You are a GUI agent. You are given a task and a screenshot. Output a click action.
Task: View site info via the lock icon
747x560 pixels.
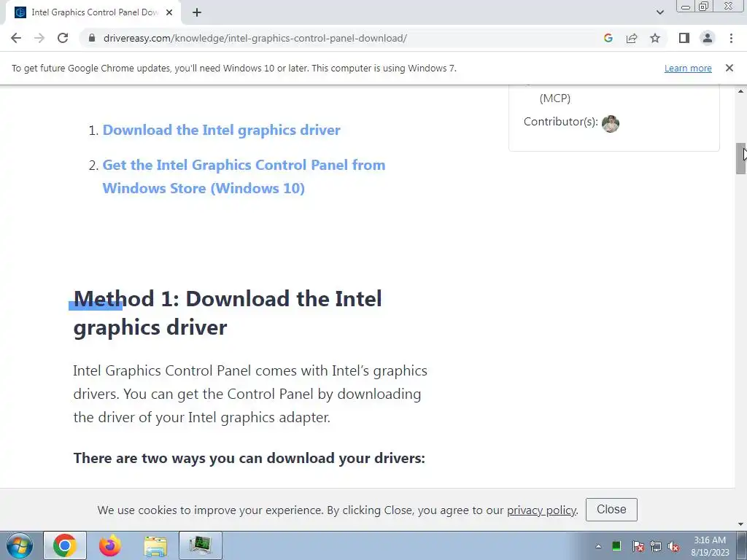[x=92, y=38]
